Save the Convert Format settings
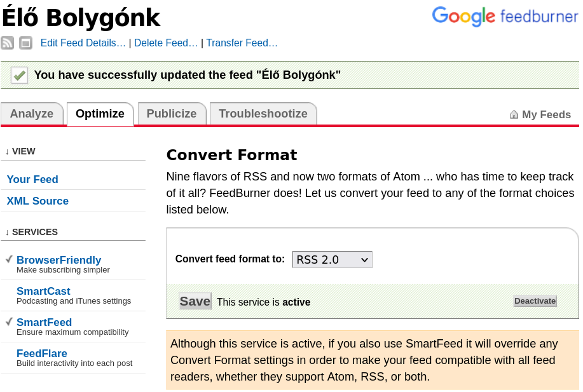Screen dimensions: 583x392 click(195, 301)
